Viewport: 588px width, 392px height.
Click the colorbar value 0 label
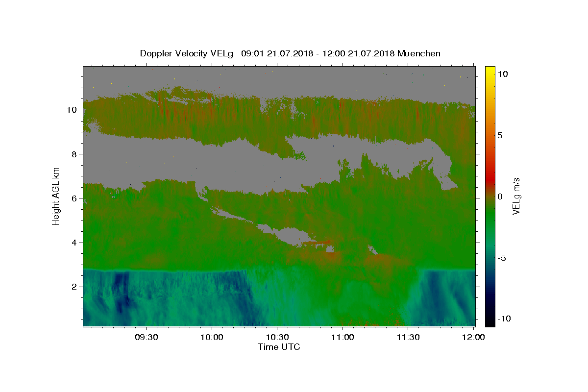[x=500, y=196]
